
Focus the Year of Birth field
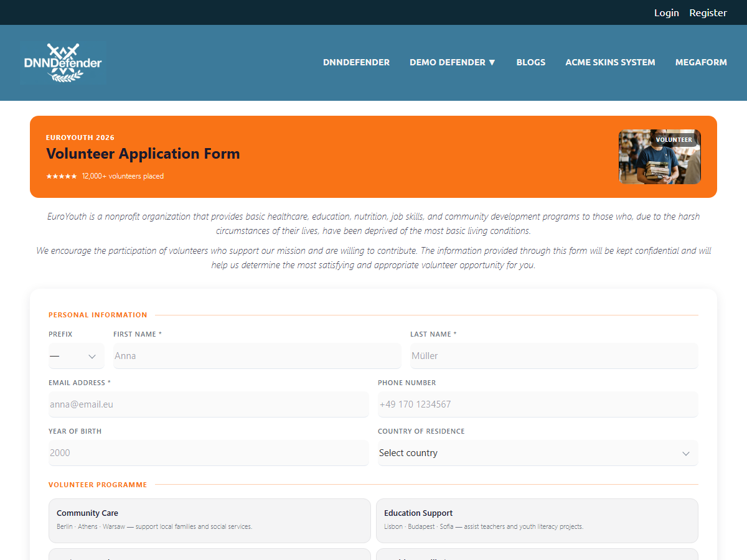tap(209, 453)
